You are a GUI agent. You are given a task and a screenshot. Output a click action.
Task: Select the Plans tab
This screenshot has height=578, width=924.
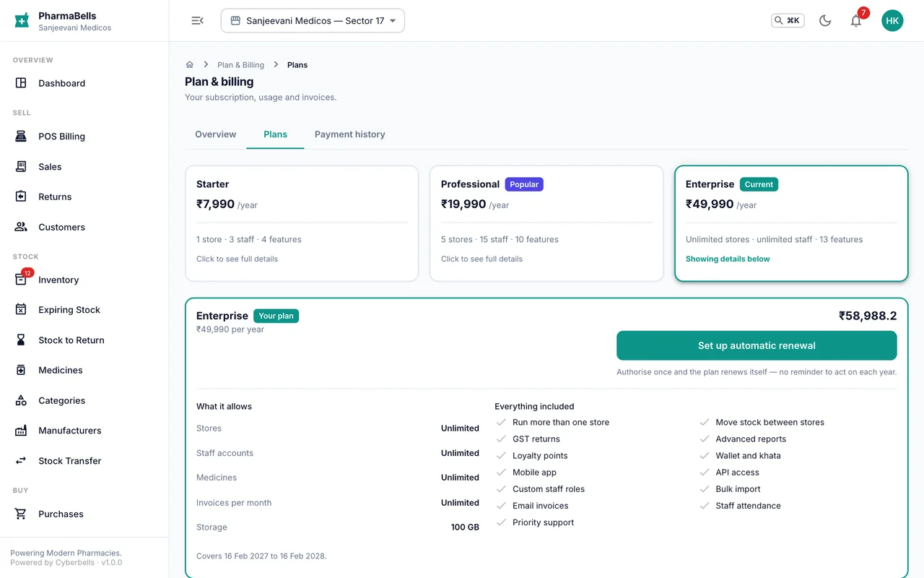point(275,134)
